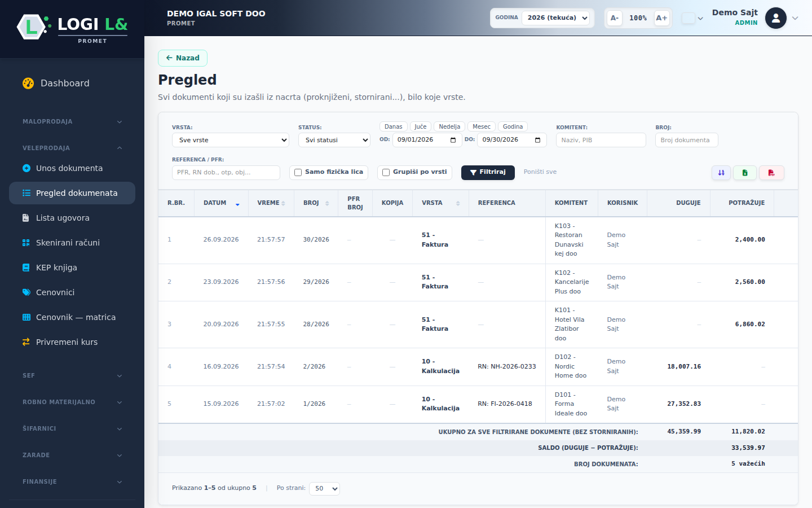Expand the ROBNO MATERIJALNO section
The width and height of the screenshot is (812, 508).
pos(72,402)
